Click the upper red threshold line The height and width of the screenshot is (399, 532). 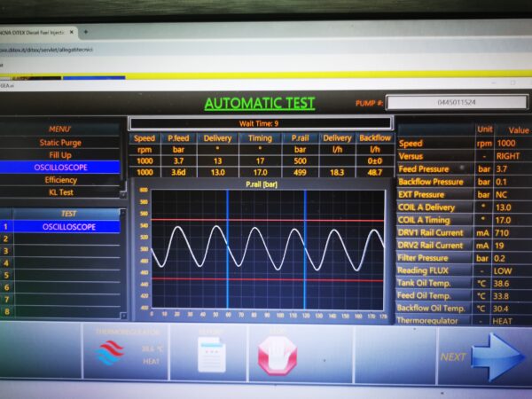pos(266,220)
